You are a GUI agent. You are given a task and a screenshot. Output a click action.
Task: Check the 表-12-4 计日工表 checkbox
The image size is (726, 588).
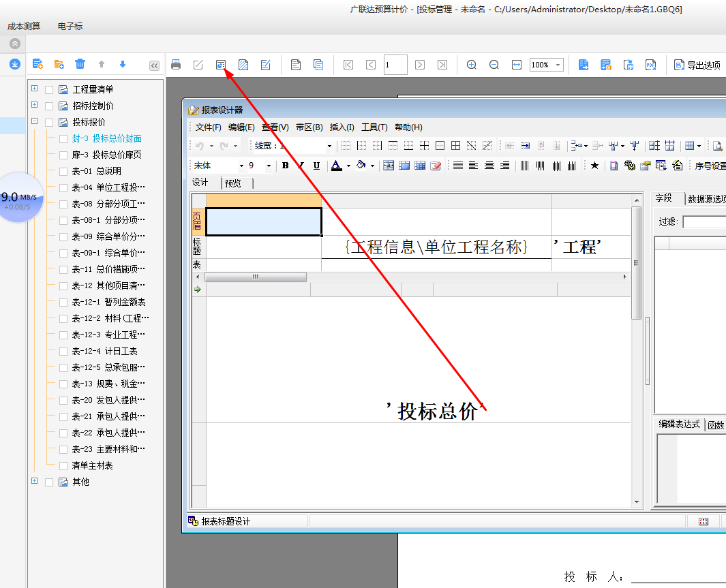[63, 352]
